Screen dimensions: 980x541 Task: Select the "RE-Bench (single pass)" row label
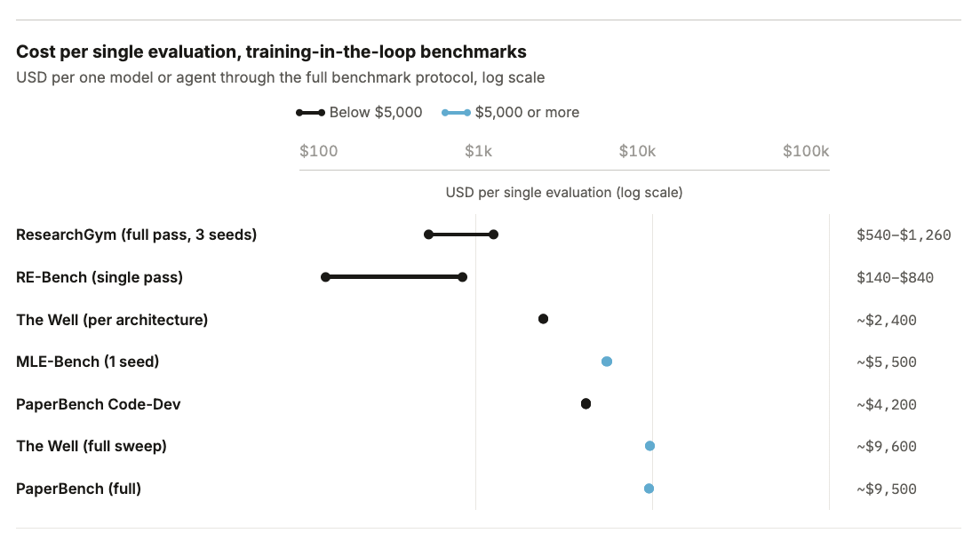[100, 277]
